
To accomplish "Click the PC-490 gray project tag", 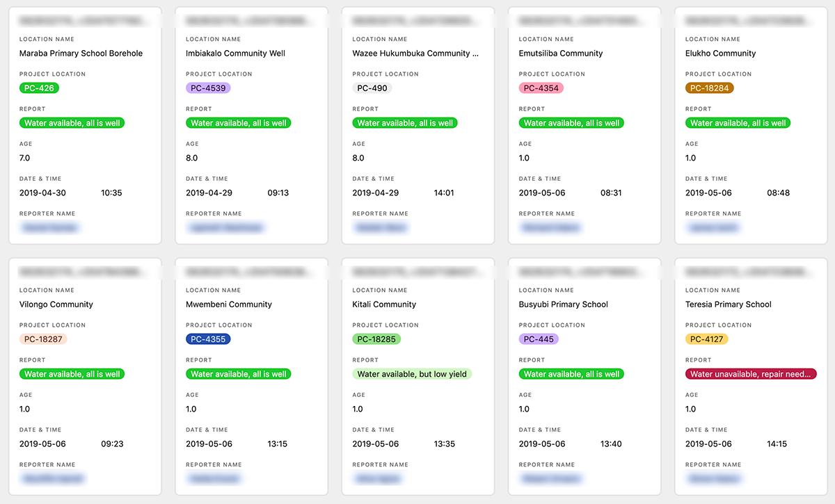I will [372, 88].
